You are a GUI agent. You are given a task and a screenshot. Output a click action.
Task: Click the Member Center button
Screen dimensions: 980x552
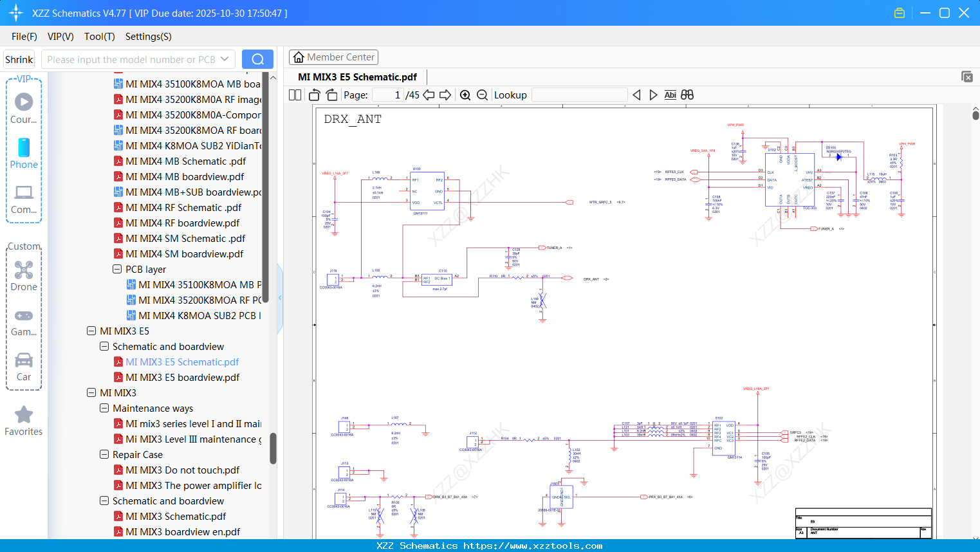(333, 57)
